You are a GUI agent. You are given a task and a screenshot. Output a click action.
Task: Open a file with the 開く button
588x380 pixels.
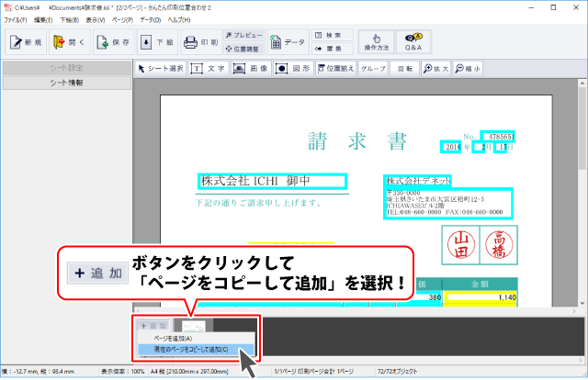point(70,42)
